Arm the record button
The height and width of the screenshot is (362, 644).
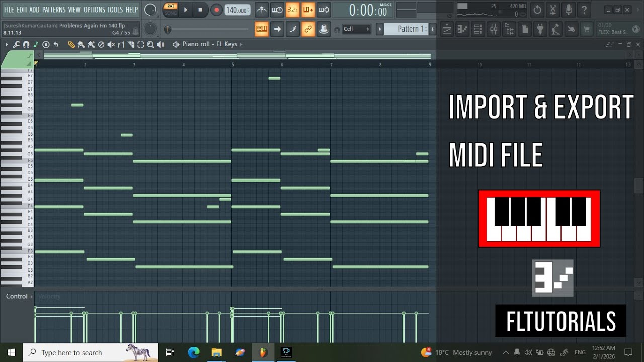tap(216, 10)
